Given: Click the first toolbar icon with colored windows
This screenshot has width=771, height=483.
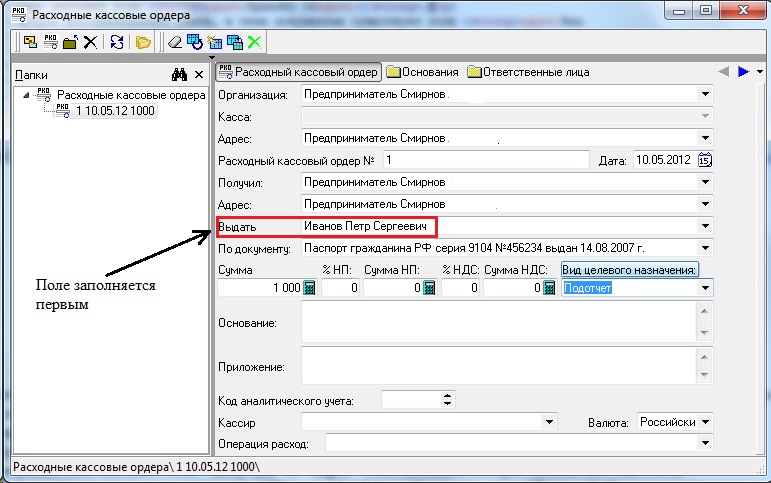Looking at the screenshot, I should (x=30, y=42).
